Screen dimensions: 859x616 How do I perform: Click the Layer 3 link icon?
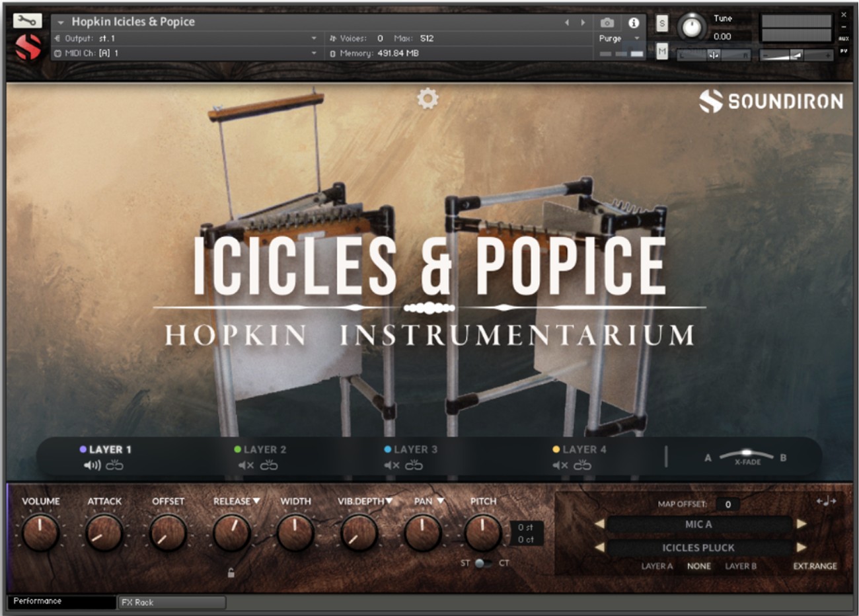point(414,465)
